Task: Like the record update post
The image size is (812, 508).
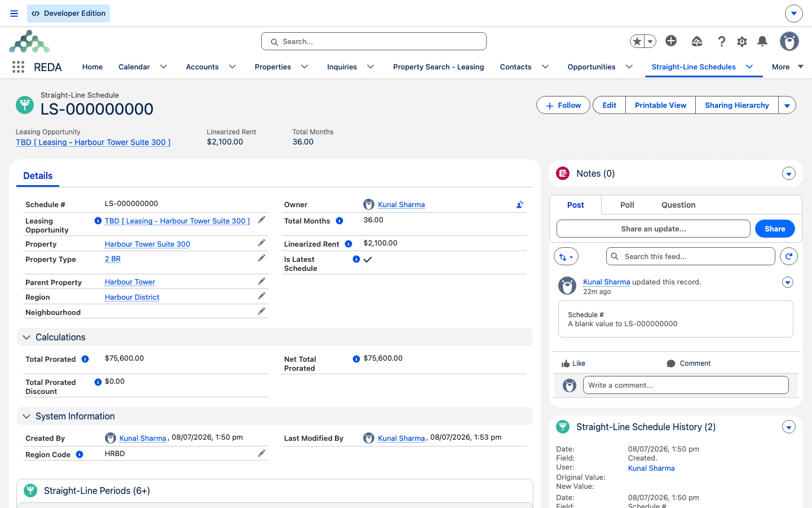Action: [x=573, y=364]
